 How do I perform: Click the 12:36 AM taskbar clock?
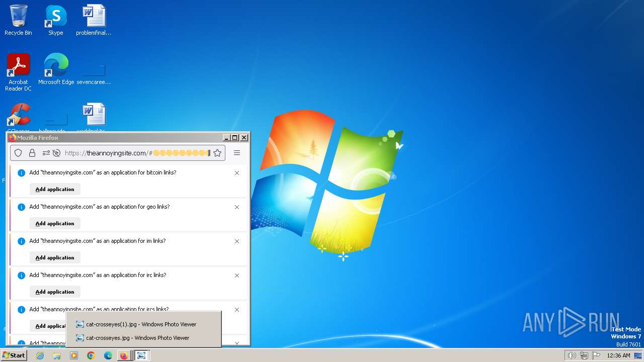coord(618,355)
